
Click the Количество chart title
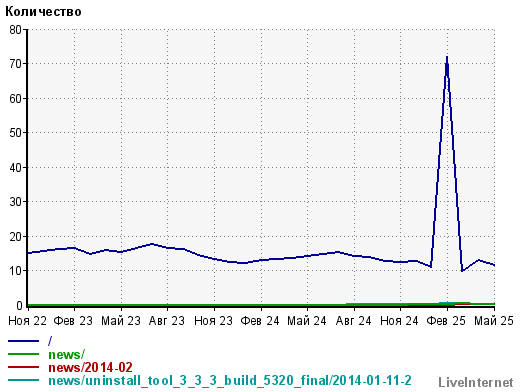click(43, 12)
